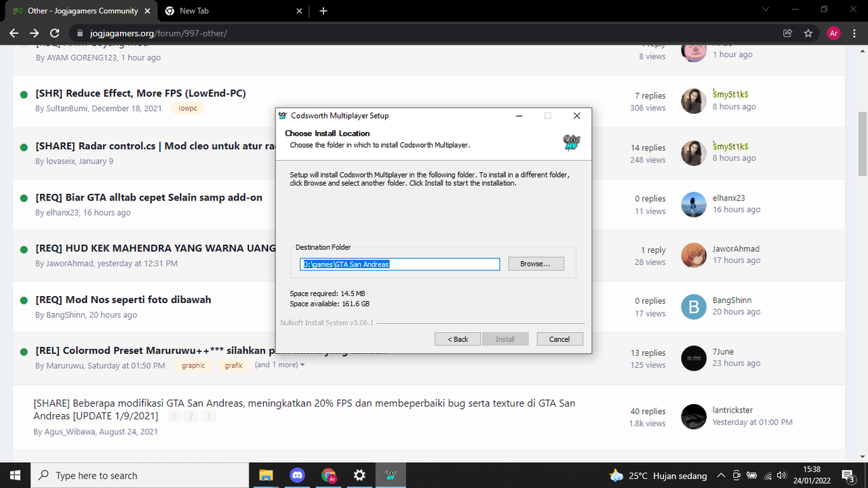Viewport: 868px width, 488px height.
Task: Click the Wi-Fi network tray icon
Action: coord(768,475)
